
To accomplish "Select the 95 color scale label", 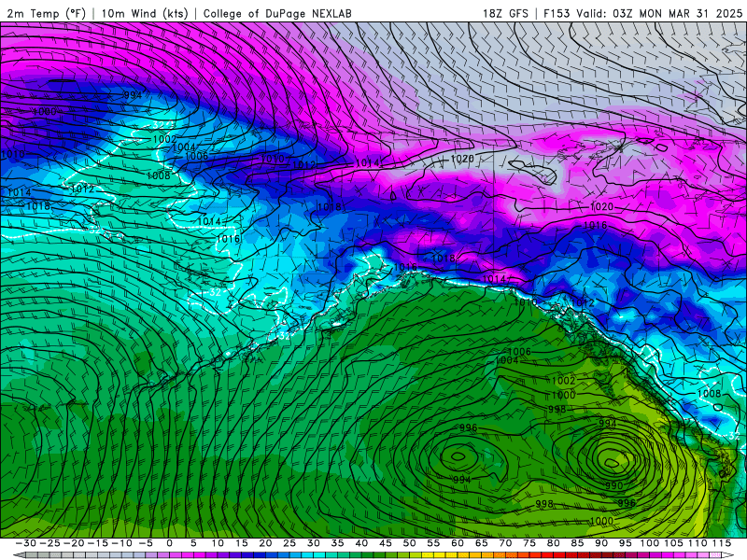I will (625, 543).
